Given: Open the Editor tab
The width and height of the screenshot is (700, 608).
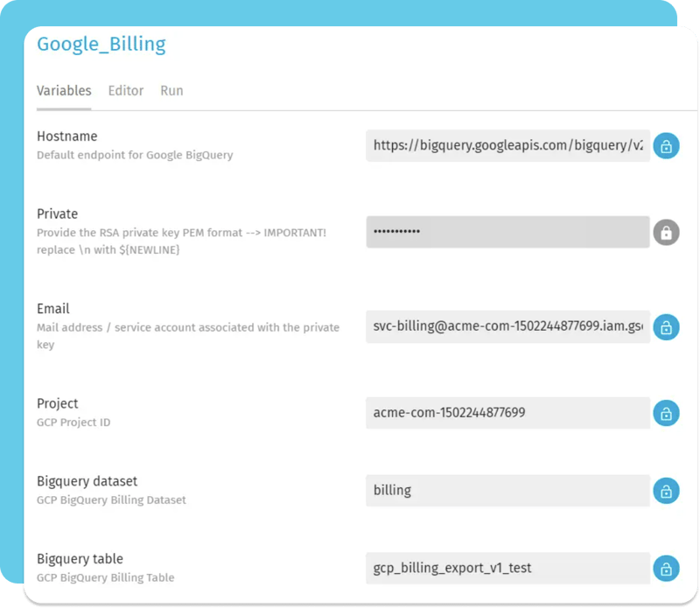Looking at the screenshot, I should click(126, 91).
